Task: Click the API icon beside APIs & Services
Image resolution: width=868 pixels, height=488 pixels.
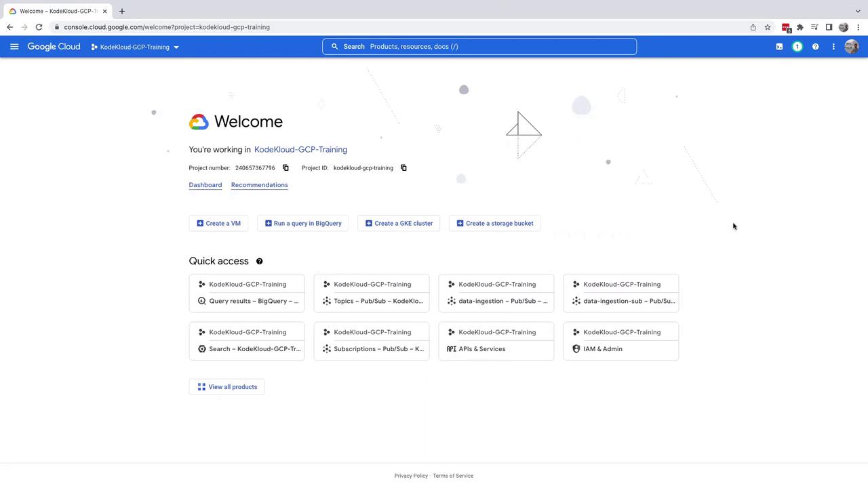Action: pyautogui.click(x=452, y=349)
